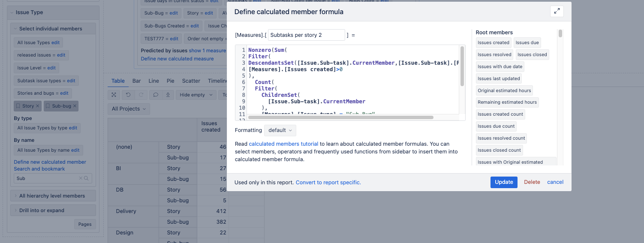Insert Issues closed count member
This screenshot has width=644, height=243.
tap(500, 150)
